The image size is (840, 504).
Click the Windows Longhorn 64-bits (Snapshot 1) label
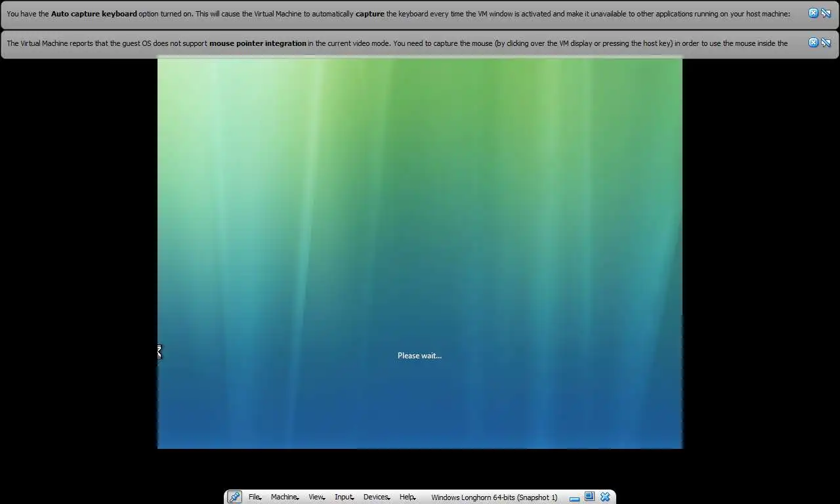[494, 497]
